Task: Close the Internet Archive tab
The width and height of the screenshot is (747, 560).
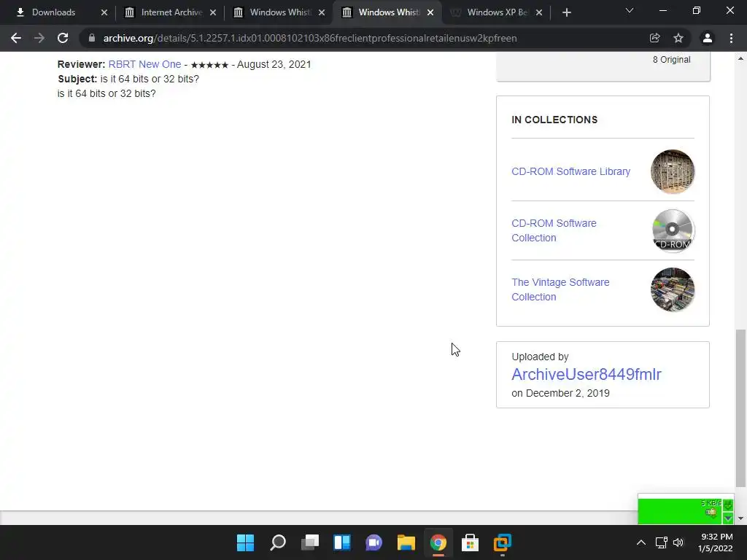Action: coord(213,12)
